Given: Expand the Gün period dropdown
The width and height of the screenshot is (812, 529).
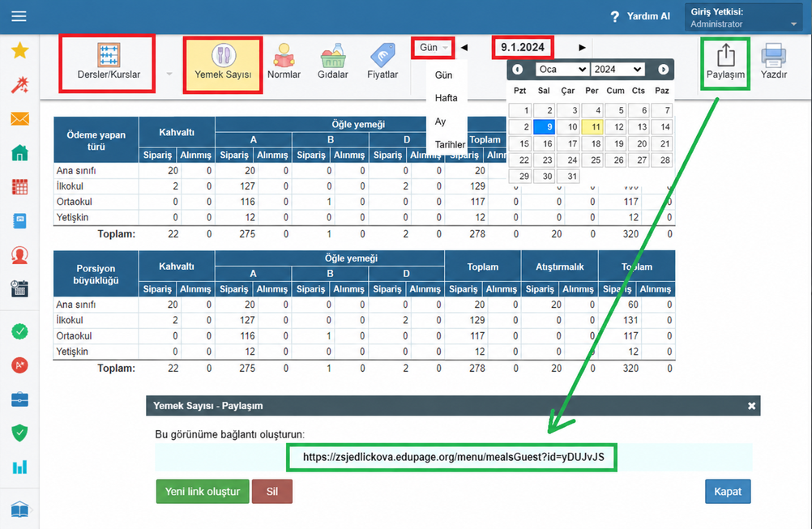Looking at the screenshot, I should 434,48.
